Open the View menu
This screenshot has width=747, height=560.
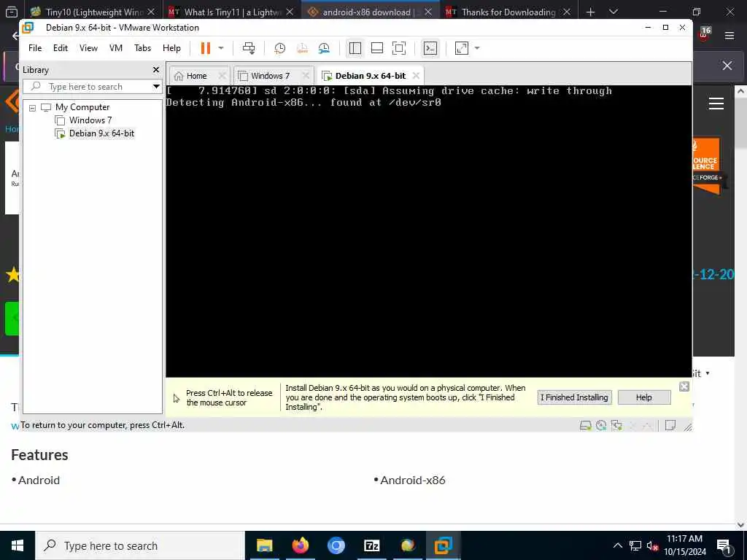88,48
